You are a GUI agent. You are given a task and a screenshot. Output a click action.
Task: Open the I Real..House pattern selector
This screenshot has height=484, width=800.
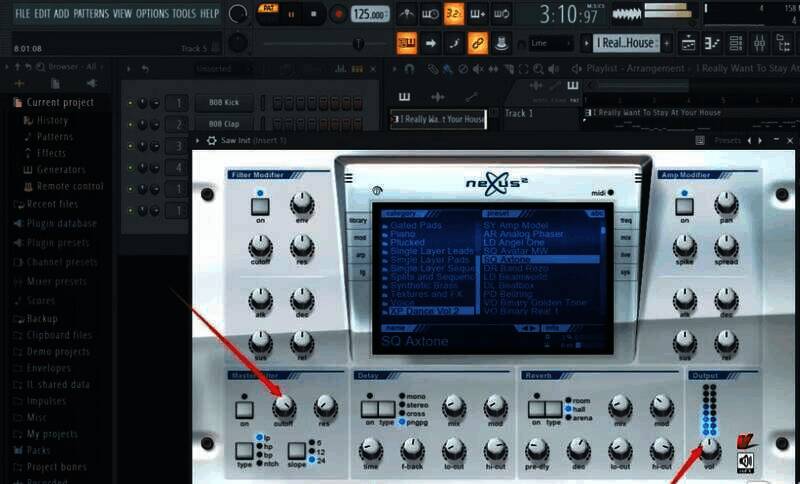click(627, 43)
